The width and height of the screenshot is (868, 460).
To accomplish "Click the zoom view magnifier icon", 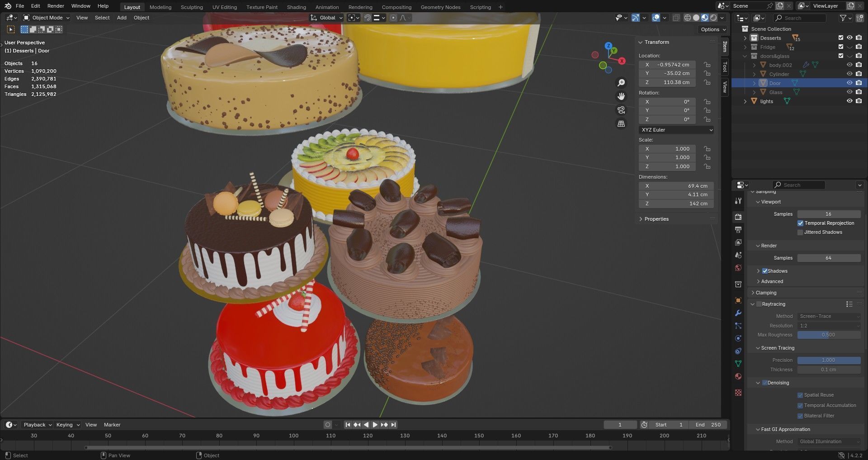I will (621, 83).
